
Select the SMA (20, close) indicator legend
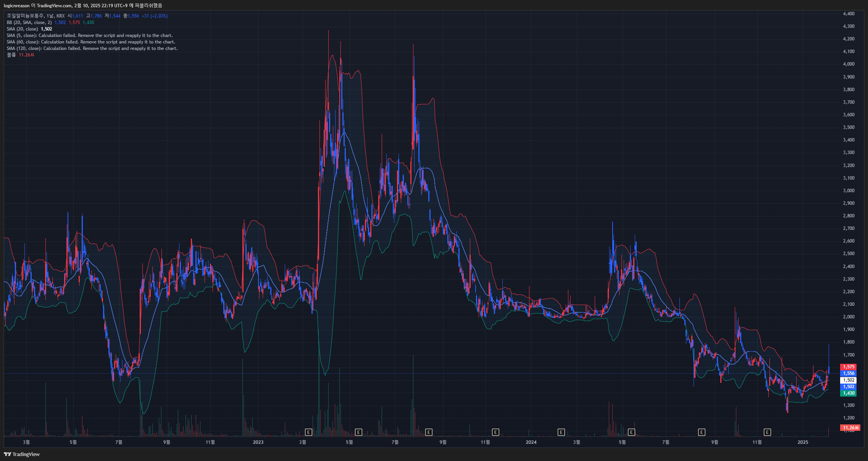click(x=22, y=29)
